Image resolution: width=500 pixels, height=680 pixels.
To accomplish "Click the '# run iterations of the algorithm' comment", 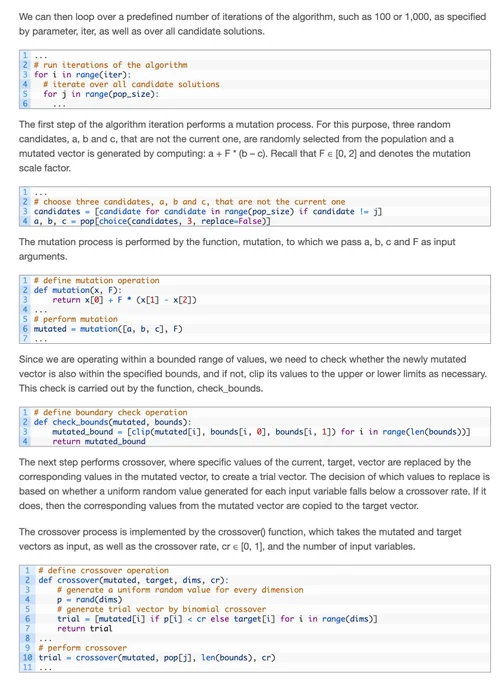I will (111, 65).
